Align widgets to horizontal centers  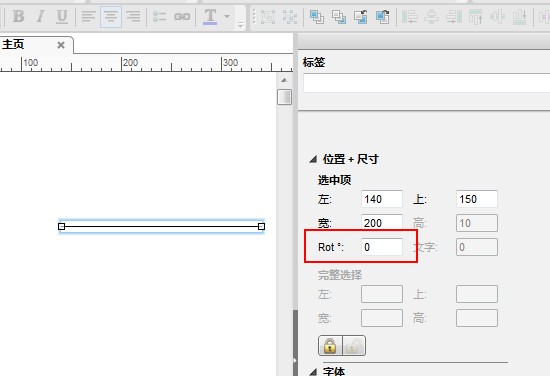(x=431, y=16)
